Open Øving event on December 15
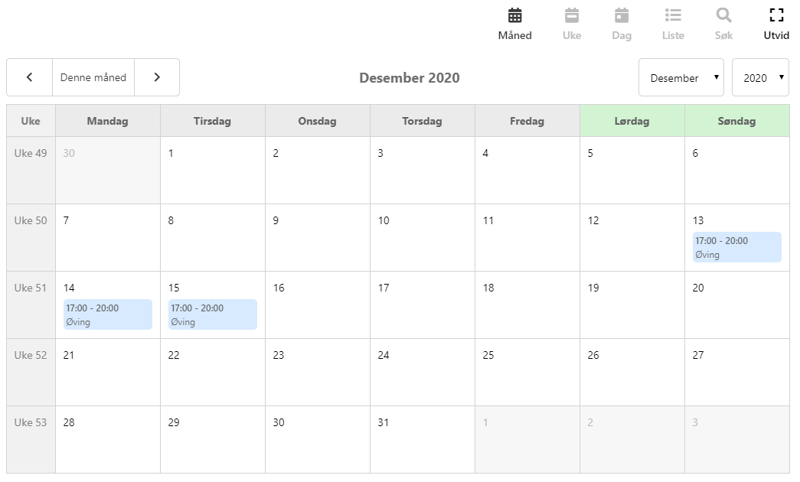Image resolution: width=800 pixels, height=482 pixels. (212, 314)
